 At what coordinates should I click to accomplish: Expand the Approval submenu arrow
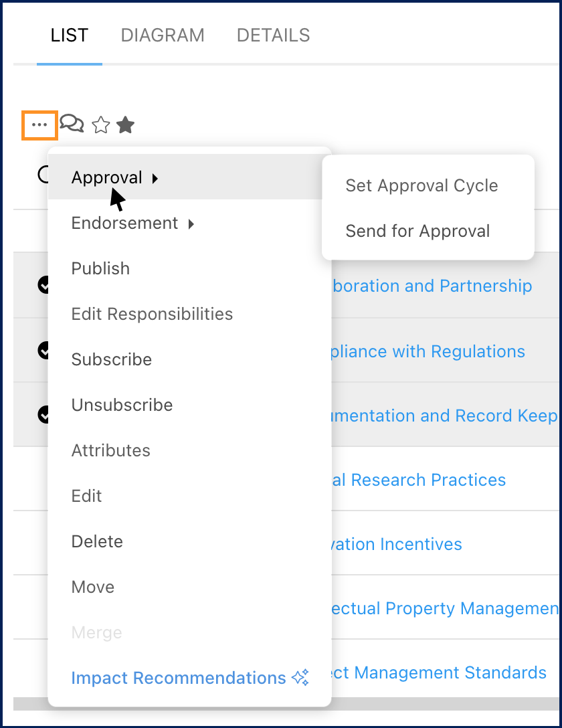click(155, 178)
